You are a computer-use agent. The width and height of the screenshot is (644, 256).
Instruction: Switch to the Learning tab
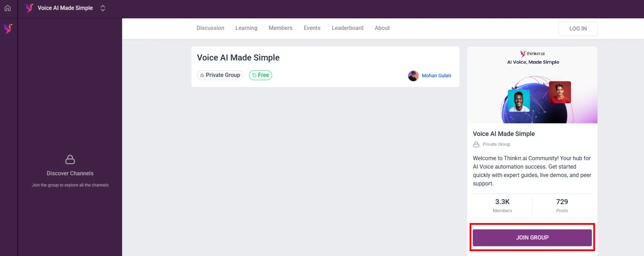[x=246, y=28]
